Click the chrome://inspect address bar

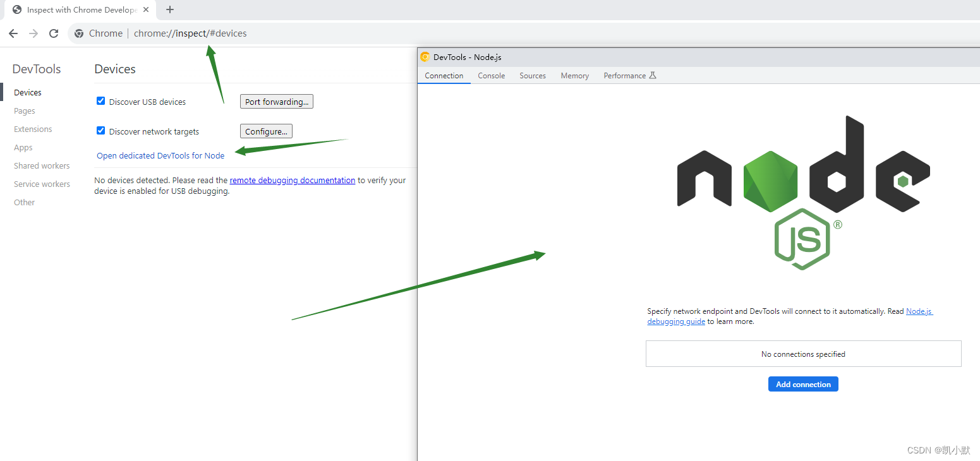tap(524, 33)
